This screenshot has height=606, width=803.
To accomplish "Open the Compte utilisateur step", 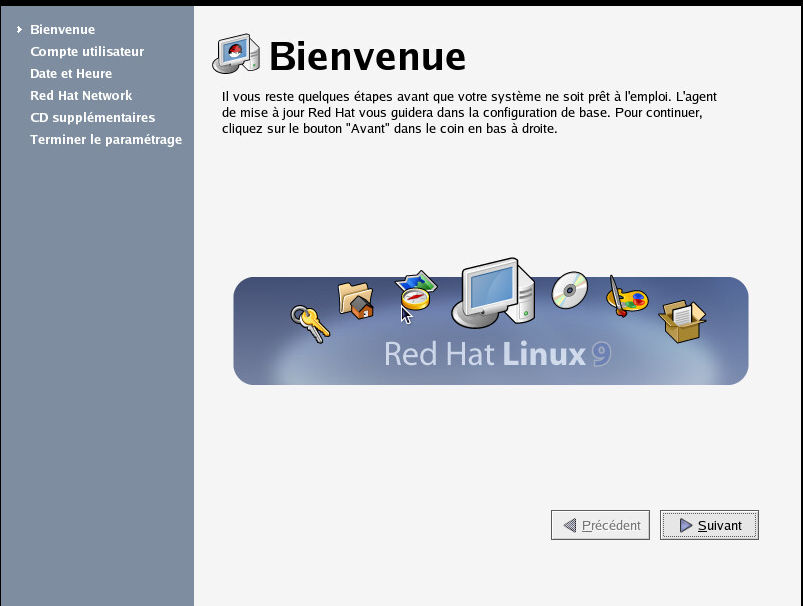I will 87,52.
